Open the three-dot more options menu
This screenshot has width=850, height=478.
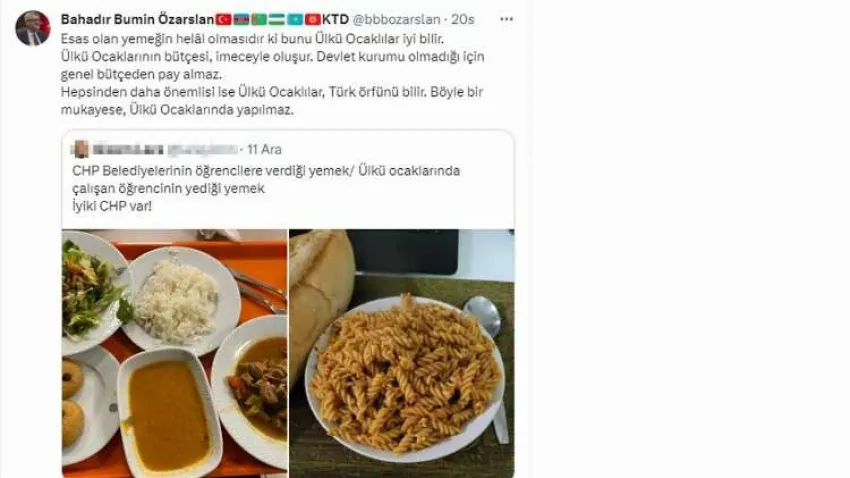(x=506, y=20)
